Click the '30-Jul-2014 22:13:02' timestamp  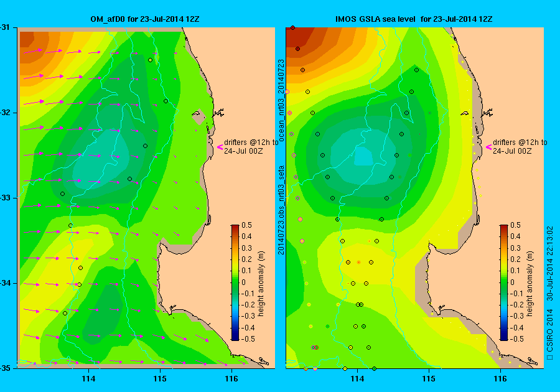click(x=549, y=263)
